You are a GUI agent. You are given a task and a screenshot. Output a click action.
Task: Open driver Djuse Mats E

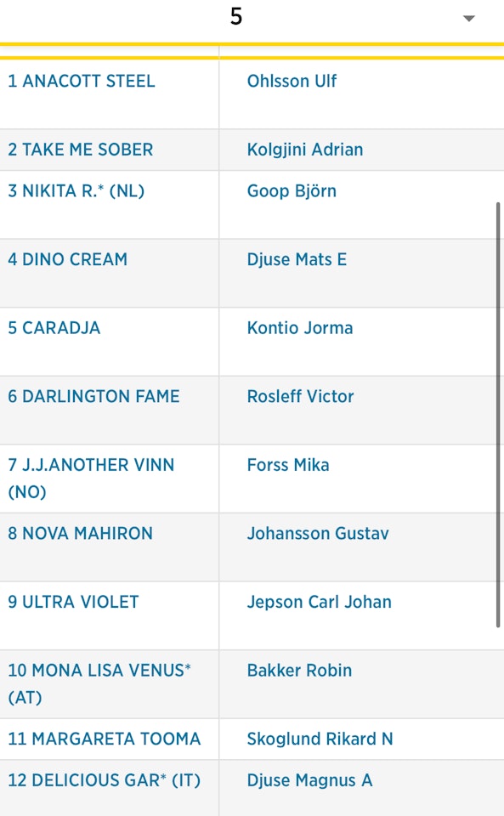click(297, 259)
